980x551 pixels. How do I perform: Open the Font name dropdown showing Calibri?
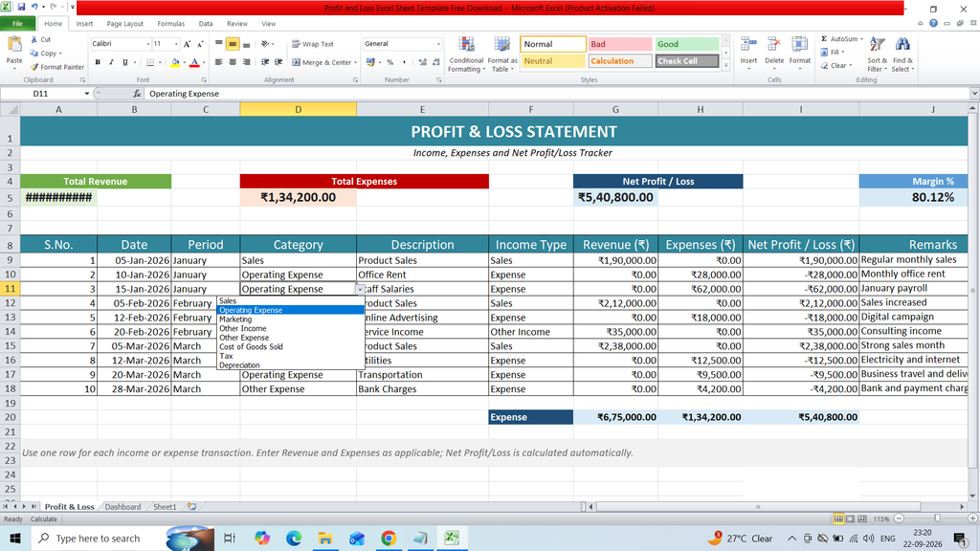click(148, 44)
